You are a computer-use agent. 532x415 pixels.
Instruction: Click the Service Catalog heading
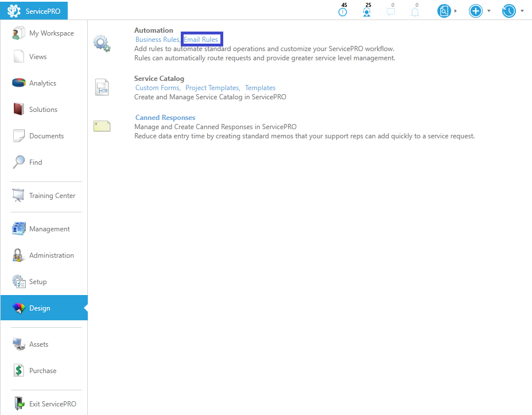click(x=159, y=79)
